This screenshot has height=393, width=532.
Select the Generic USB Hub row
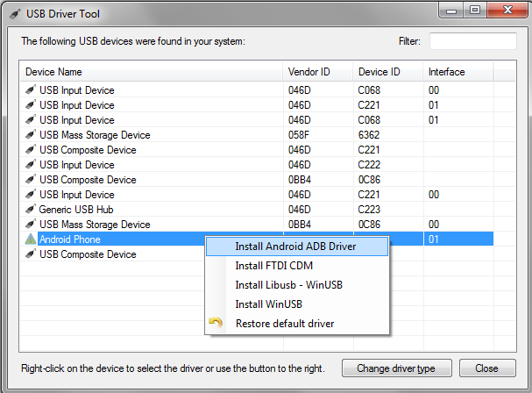point(257,210)
